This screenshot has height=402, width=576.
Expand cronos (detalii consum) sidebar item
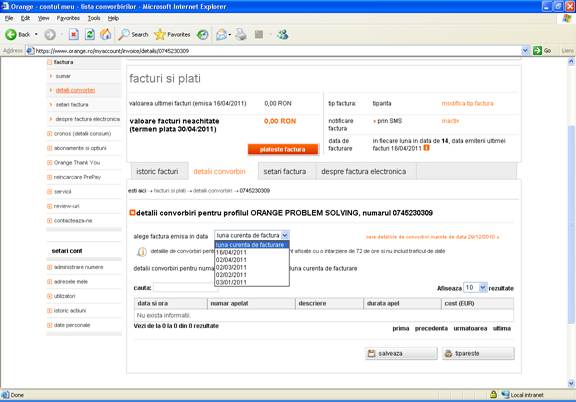pos(50,134)
